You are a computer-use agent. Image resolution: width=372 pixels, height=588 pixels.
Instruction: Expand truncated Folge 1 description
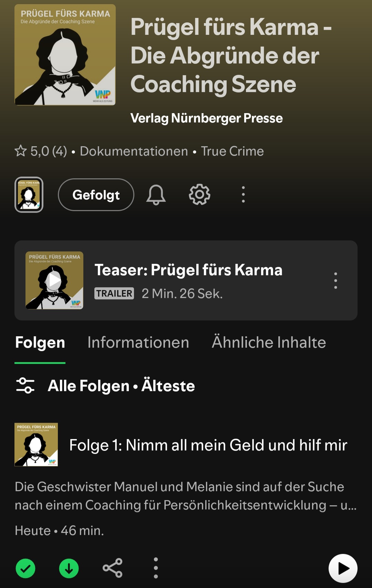(x=186, y=496)
